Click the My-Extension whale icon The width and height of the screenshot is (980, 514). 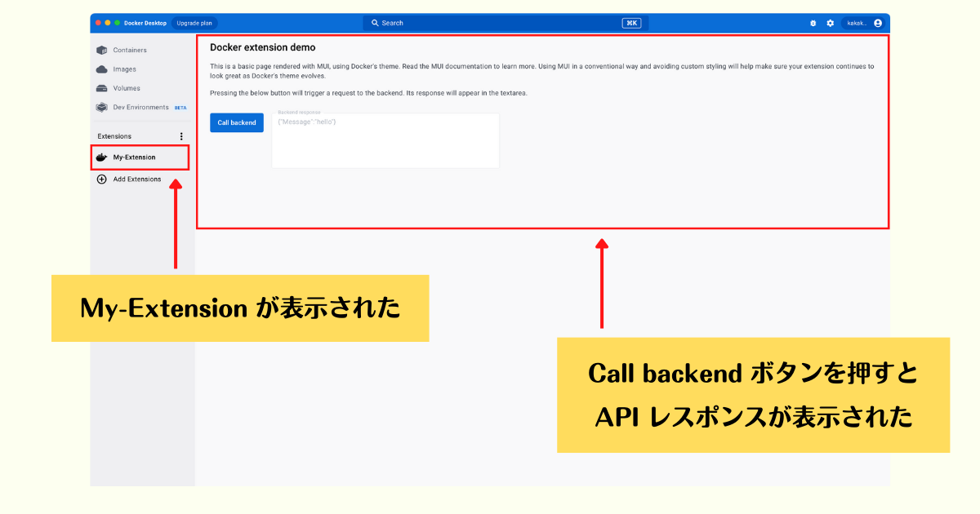[x=102, y=157]
